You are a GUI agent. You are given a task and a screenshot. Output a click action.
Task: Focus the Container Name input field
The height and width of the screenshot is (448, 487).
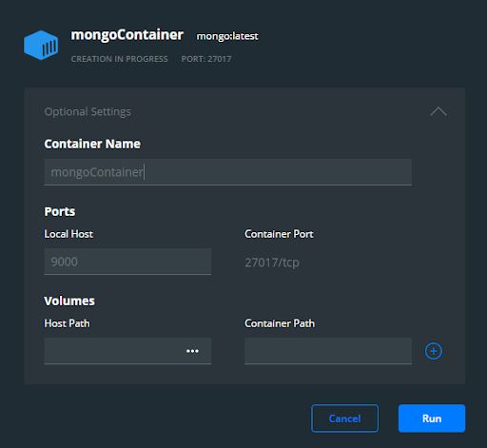coord(228,172)
